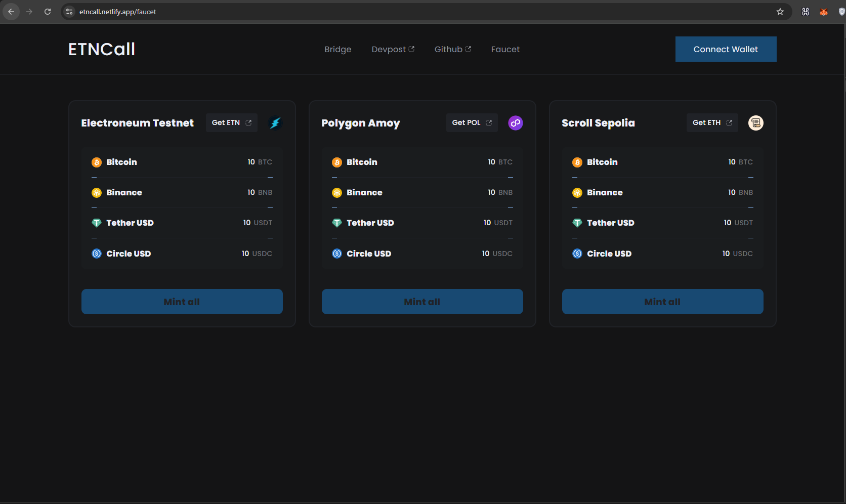The height and width of the screenshot is (504, 846).
Task: Click Binance coin icon in Scroll Sepolia card
Action: tap(577, 193)
